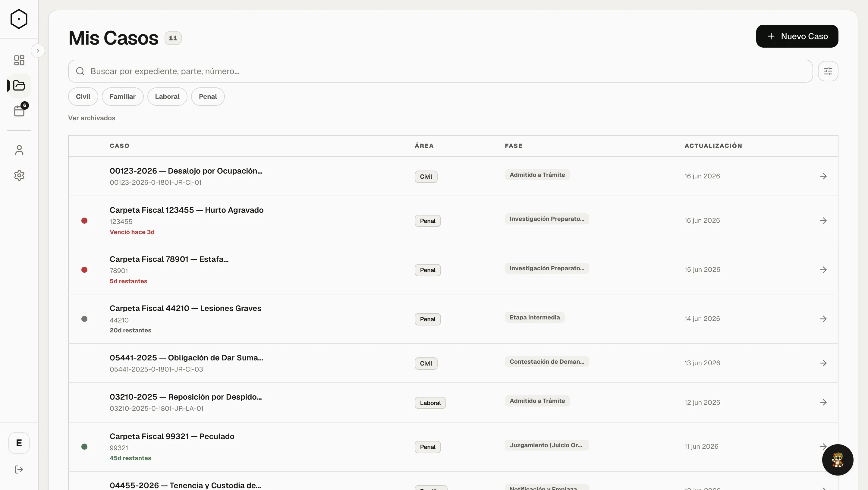868x490 pixels.
Task: Open the mascot chat assistant button
Action: pos(837,460)
